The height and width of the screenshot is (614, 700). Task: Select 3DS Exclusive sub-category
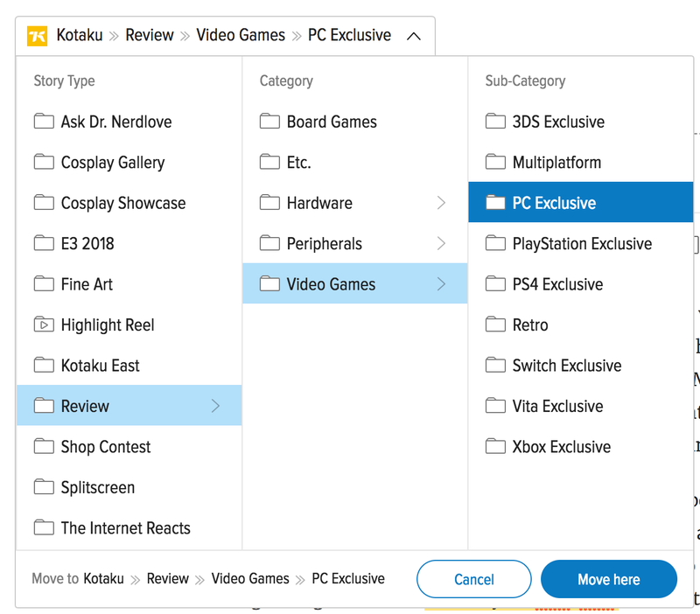581,122
